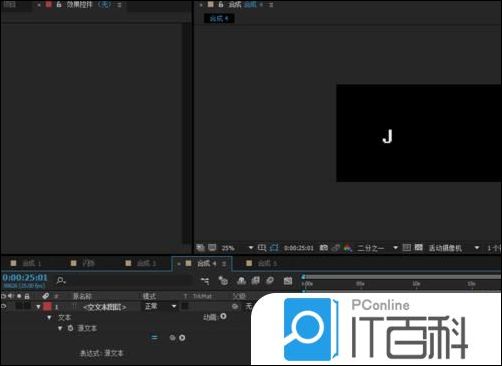Click the viewer current time 0:00:25:01

(x=299, y=248)
